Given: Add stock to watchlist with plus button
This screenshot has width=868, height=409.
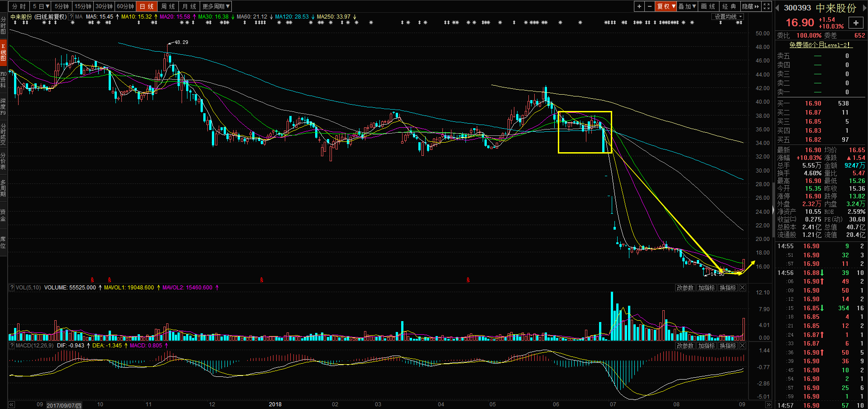Looking at the screenshot, I should click(x=856, y=23).
